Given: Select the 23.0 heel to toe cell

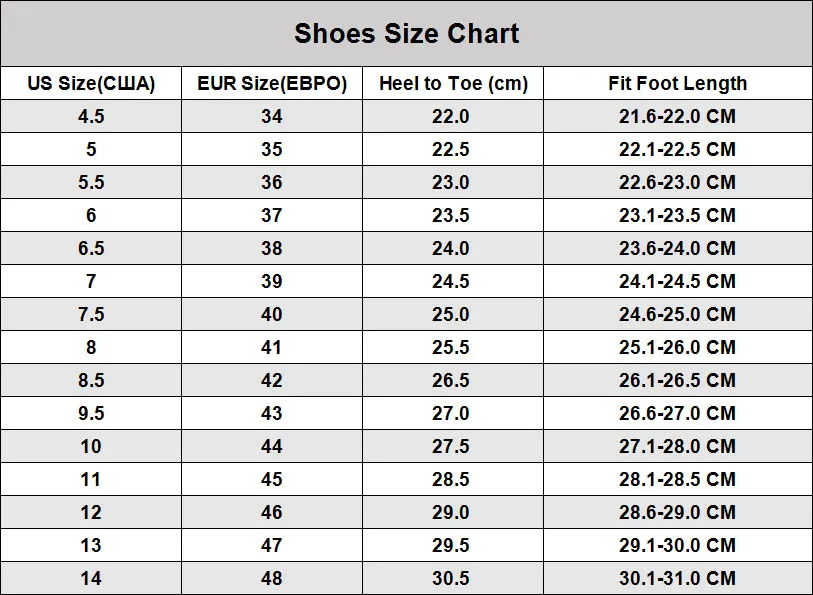Looking at the screenshot, I should (450, 182).
